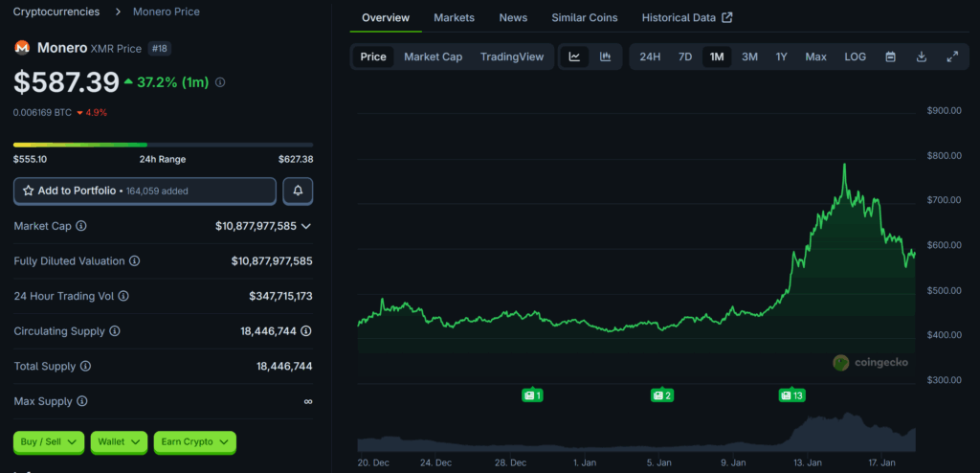
Task: Open the Circulating Supply label info icon
Action: pos(115,331)
